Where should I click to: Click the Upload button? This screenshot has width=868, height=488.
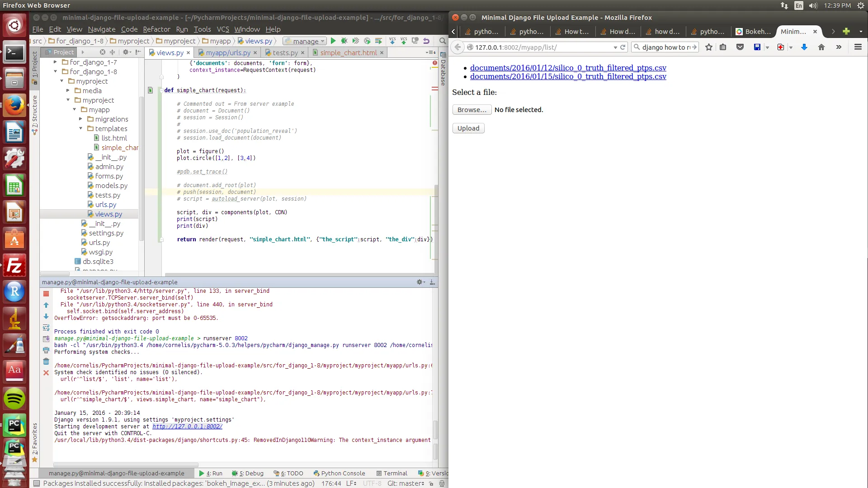tap(468, 128)
